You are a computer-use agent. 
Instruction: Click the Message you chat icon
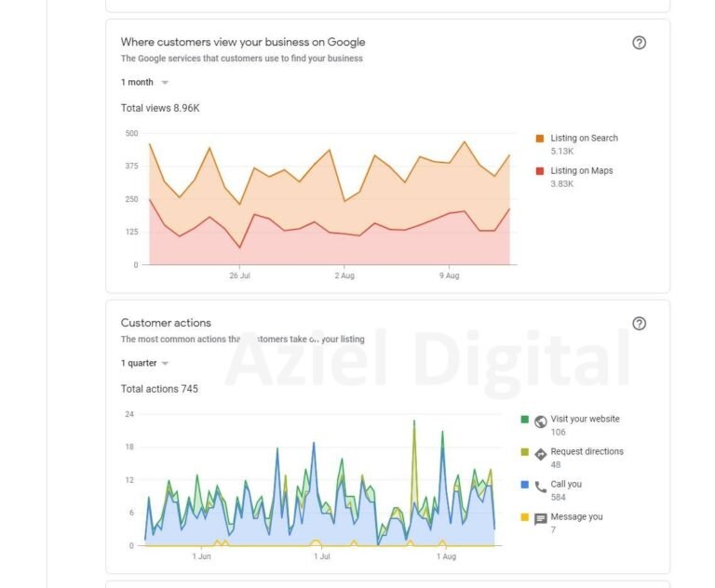(541, 519)
